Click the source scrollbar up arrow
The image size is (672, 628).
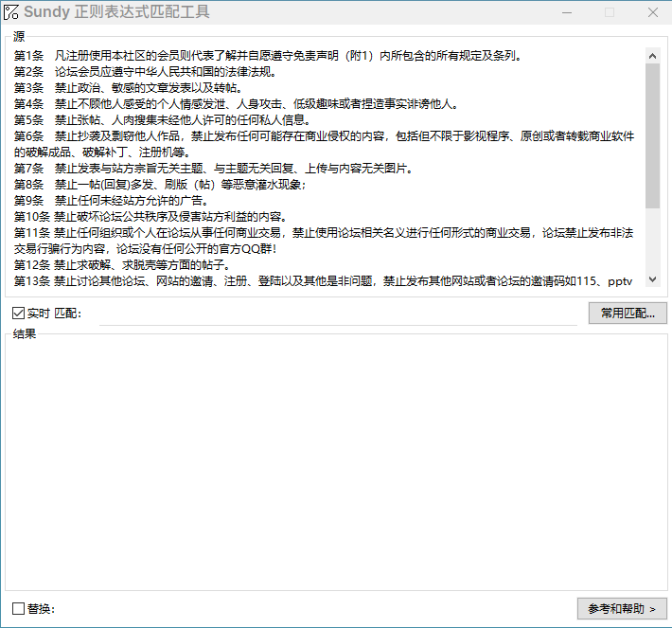pyautogui.click(x=652, y=56)
